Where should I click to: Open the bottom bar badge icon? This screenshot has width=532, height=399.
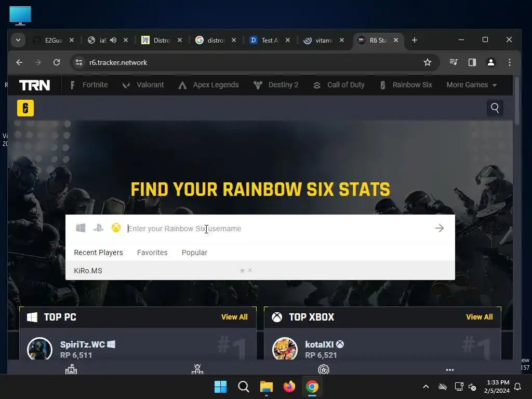coord(324,369)
